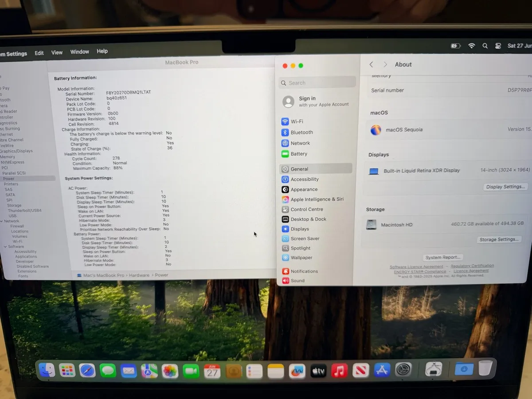Click the Storage Settings… button
The width and height of the screenshot is (532, 399).
point(499,239)
